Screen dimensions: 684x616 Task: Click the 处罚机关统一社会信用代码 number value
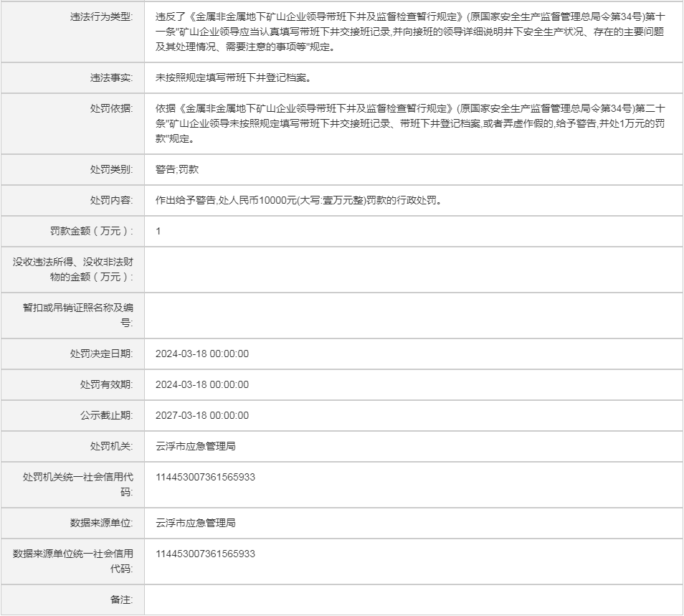click(x=205, y=477)
